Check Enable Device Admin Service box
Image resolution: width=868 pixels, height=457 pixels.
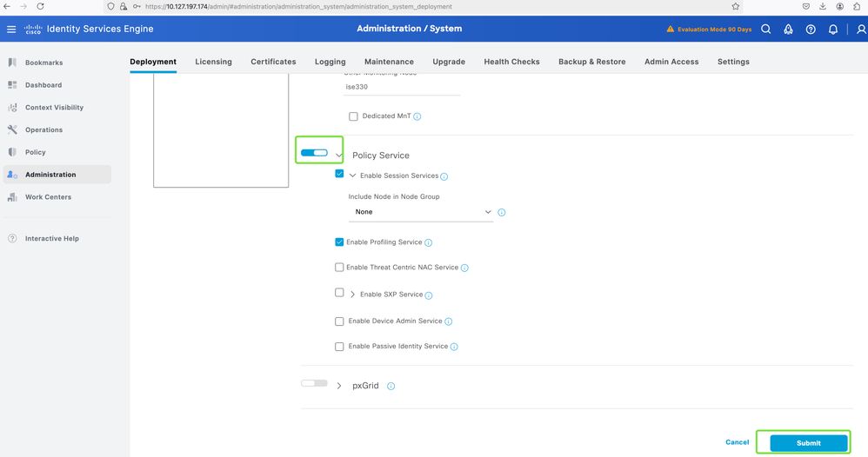(x=339, y=321)
